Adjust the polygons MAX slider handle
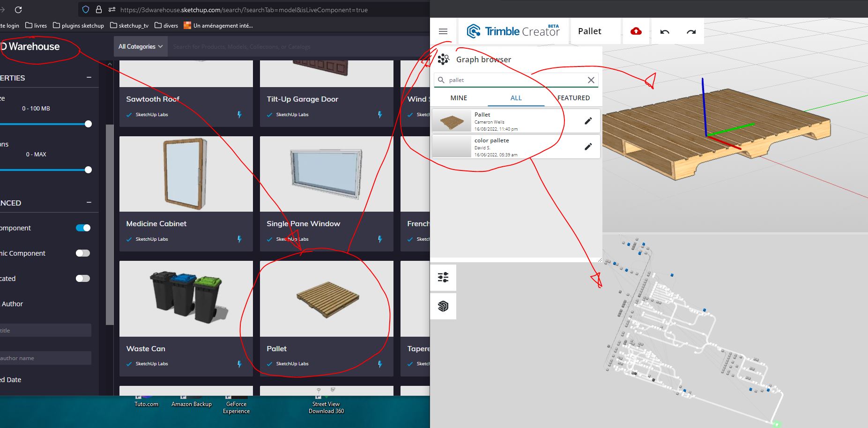Image resolution: width=868 pixels, height=428 pixels. (x=88, y=170)
